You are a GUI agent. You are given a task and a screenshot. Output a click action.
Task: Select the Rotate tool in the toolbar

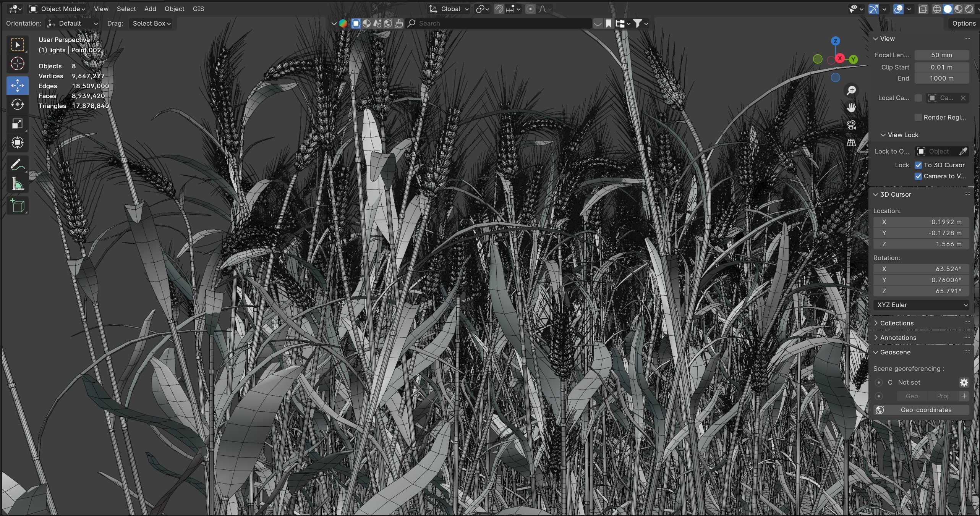click(17, 104)
